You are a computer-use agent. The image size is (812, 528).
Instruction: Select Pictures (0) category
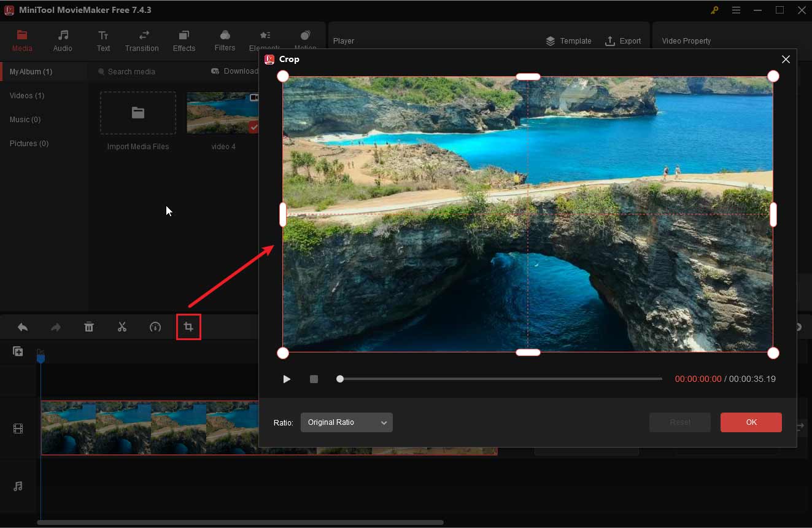(29, 144)
